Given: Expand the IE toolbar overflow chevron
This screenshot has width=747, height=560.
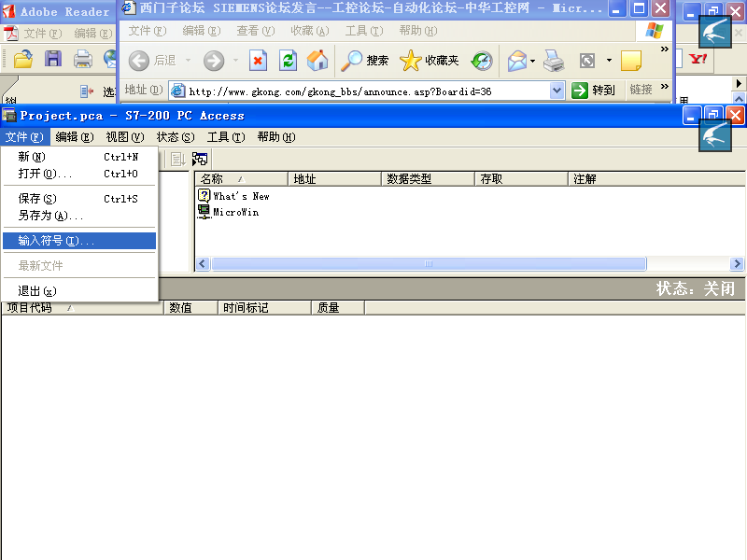Looking at the screenshot, I should (x=664, y=49).
